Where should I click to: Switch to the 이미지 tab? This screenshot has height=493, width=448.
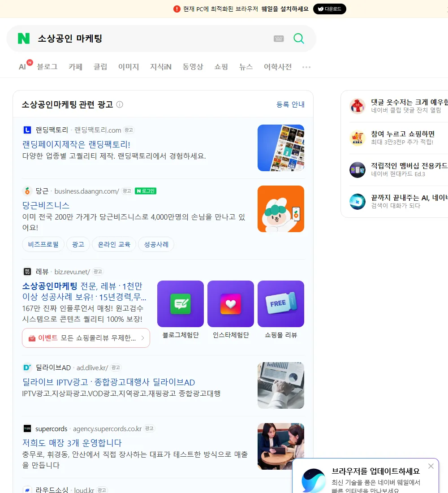point(129,67)
